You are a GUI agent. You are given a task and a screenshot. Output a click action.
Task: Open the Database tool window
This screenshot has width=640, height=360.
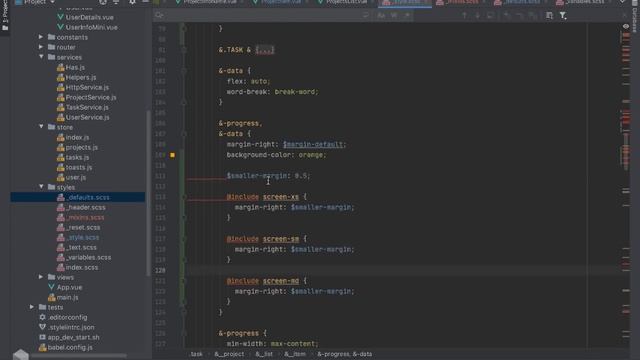635,17
